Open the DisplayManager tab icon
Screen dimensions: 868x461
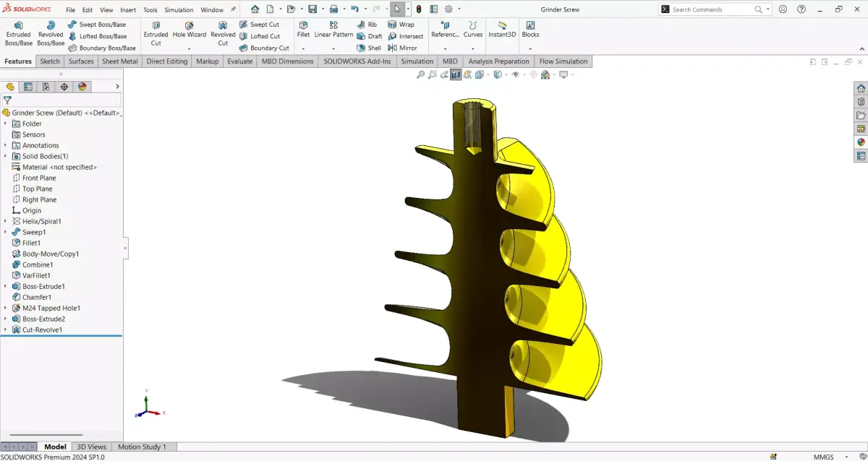(x=82, y=87)
